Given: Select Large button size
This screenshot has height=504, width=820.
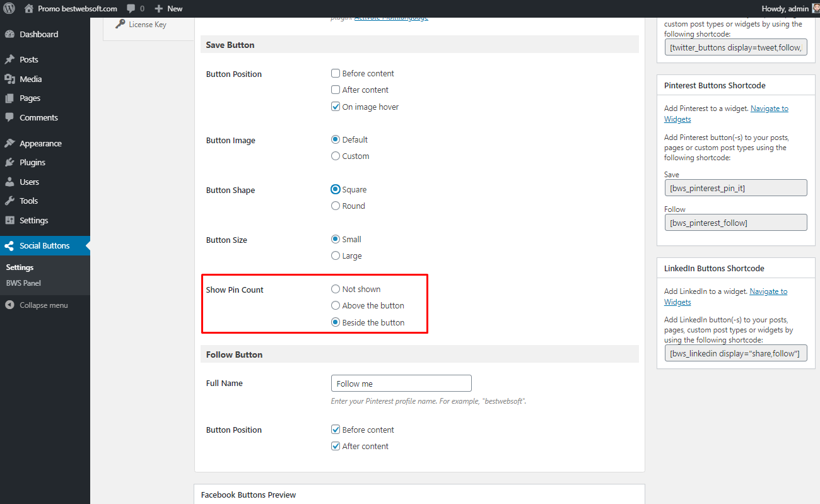Looking at the screenshot, I should pos(336,255).
